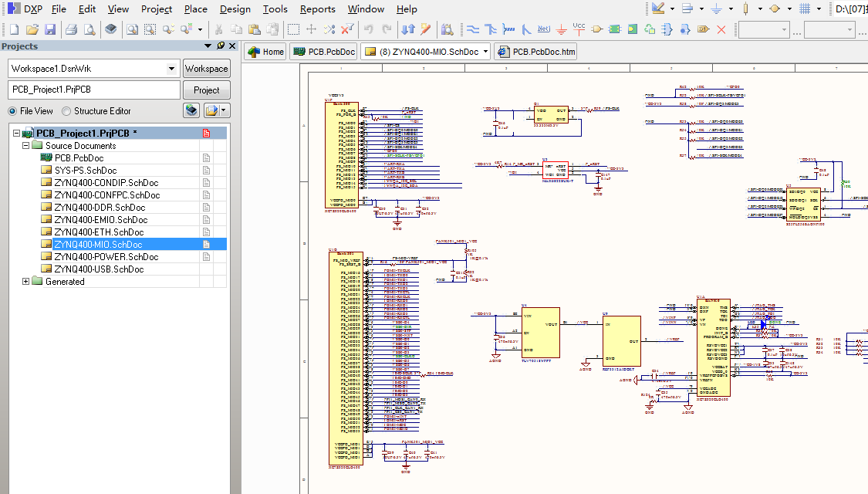The height and width of the screenshot is (494, 868).
Task: Open the File menu
Action: click(x=59, y=8)
